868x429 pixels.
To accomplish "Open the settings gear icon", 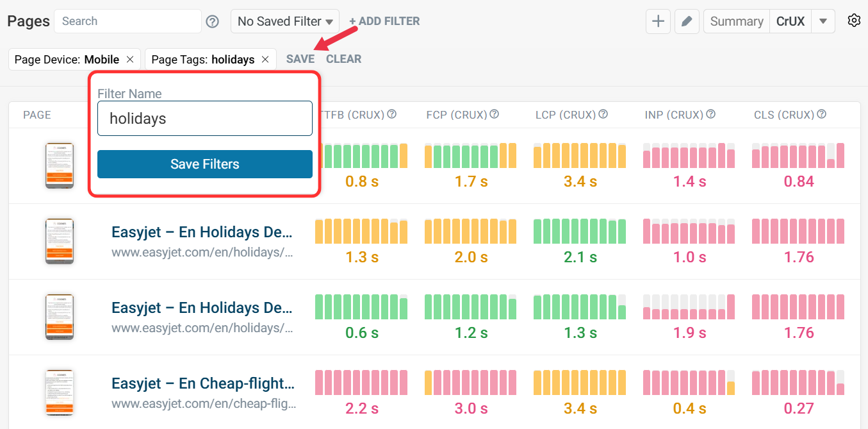I will 853,21.
